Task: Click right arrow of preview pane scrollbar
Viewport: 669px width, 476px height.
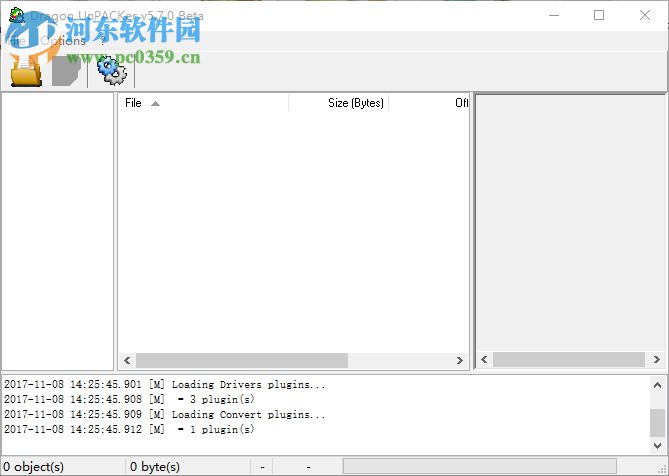Action: point(657,360)
